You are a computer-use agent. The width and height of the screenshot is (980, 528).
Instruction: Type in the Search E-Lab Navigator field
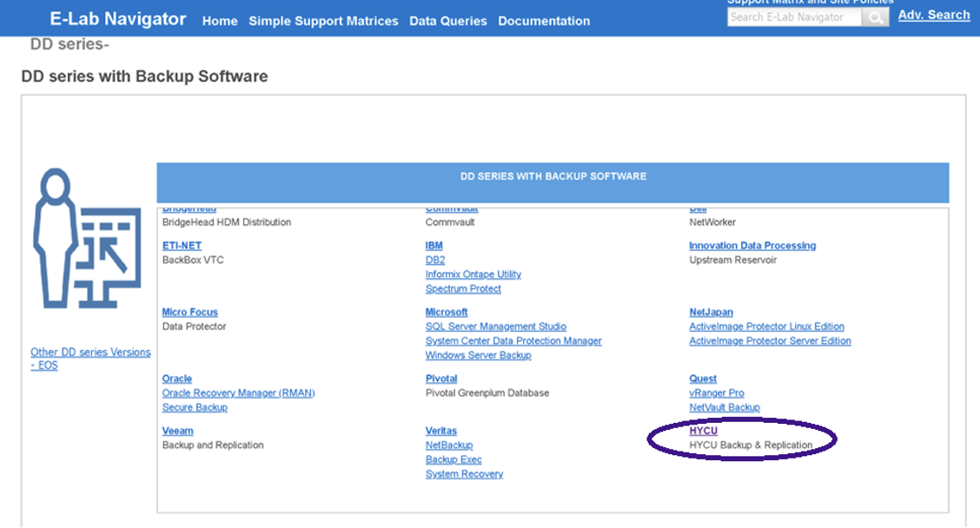pos(793,17)
